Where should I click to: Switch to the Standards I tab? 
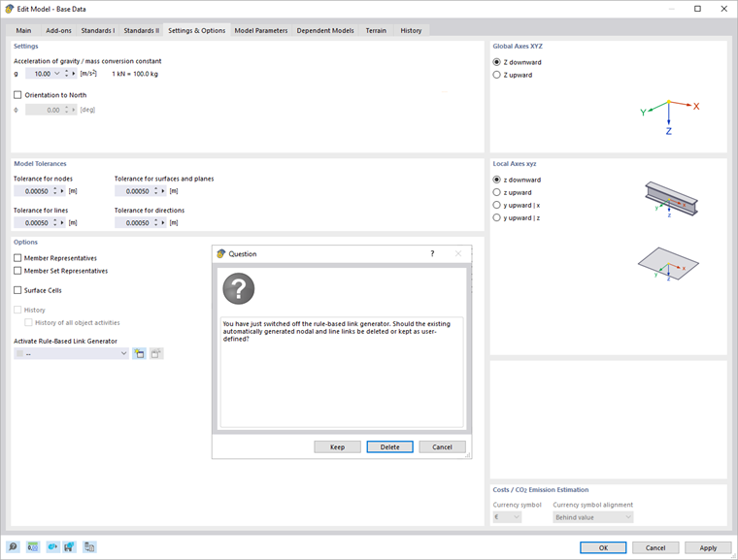click(97, 31)
